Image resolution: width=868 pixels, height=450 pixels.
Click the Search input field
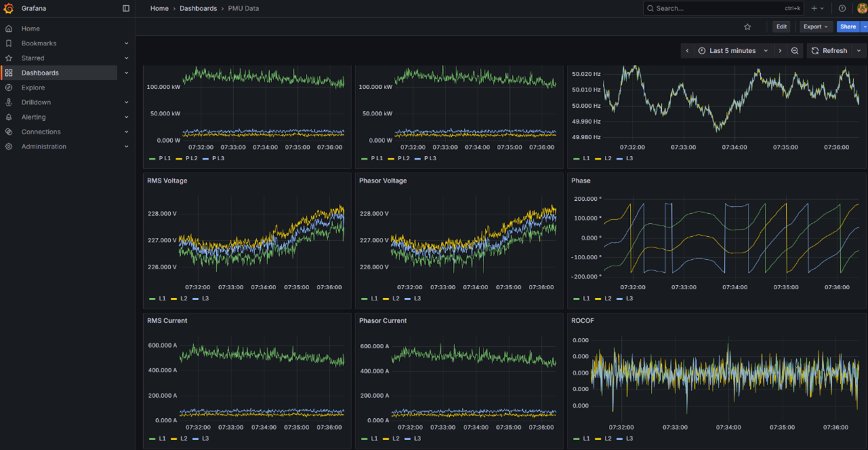tap(712, 9)
